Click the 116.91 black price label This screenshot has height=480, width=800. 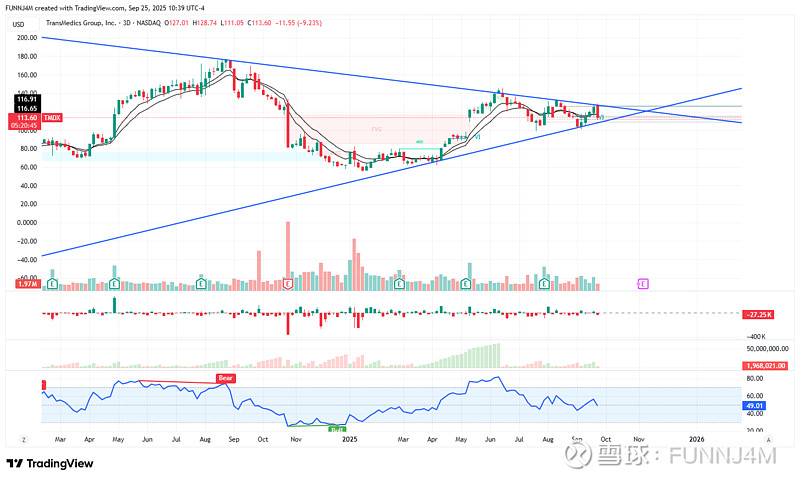27,99
